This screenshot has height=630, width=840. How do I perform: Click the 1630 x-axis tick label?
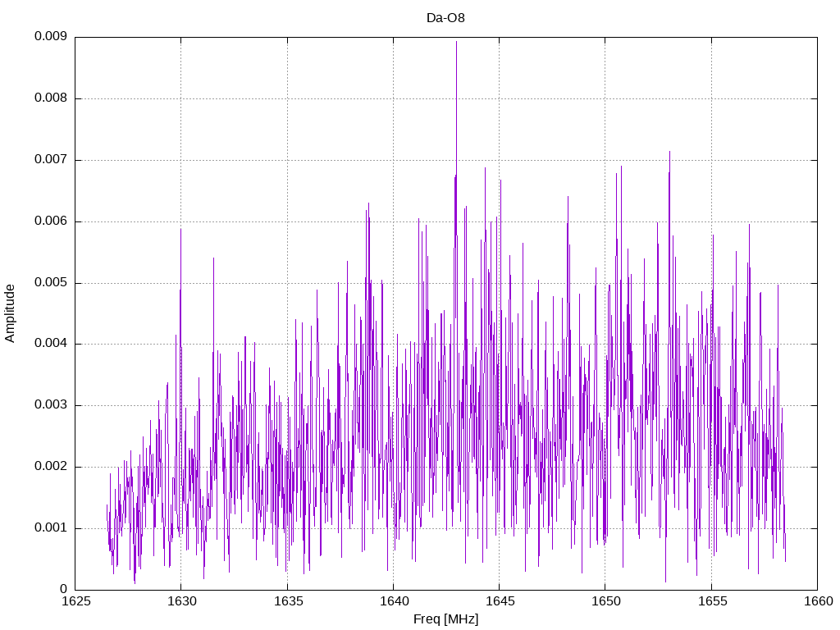(x=181, y=601)
